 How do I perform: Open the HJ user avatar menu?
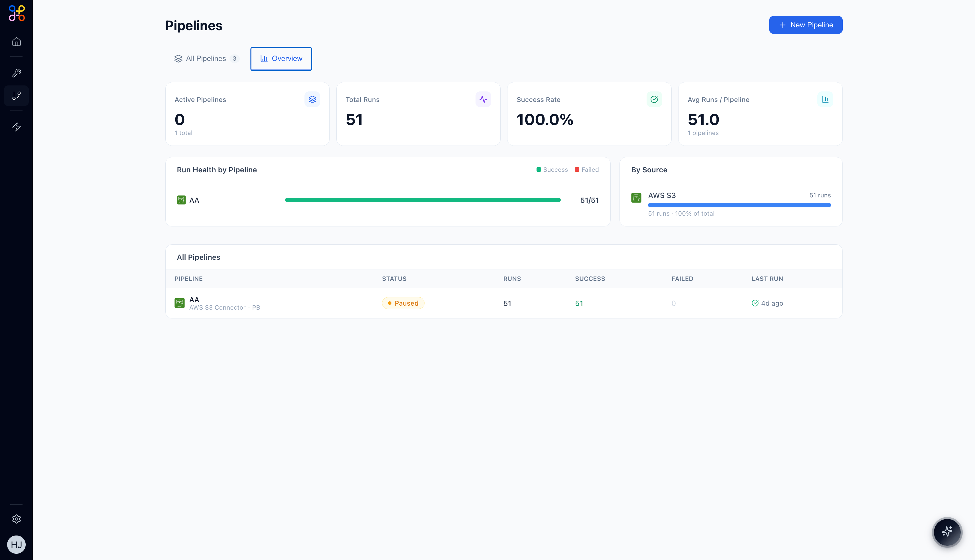[17, 545]
